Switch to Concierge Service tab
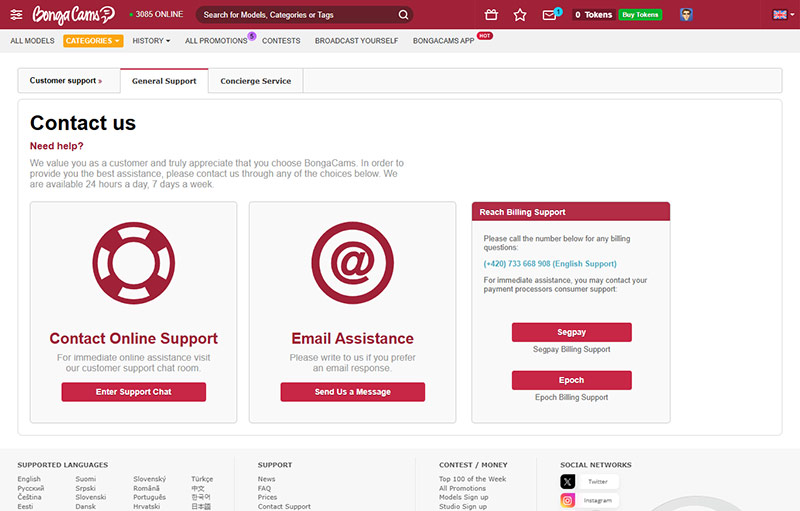 tap(256, 81)
